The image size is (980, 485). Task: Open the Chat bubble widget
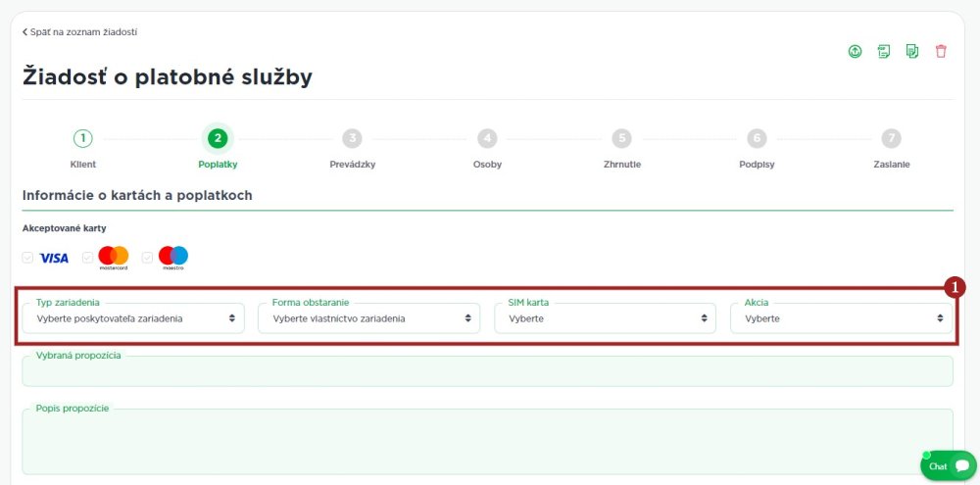point(948,465)
